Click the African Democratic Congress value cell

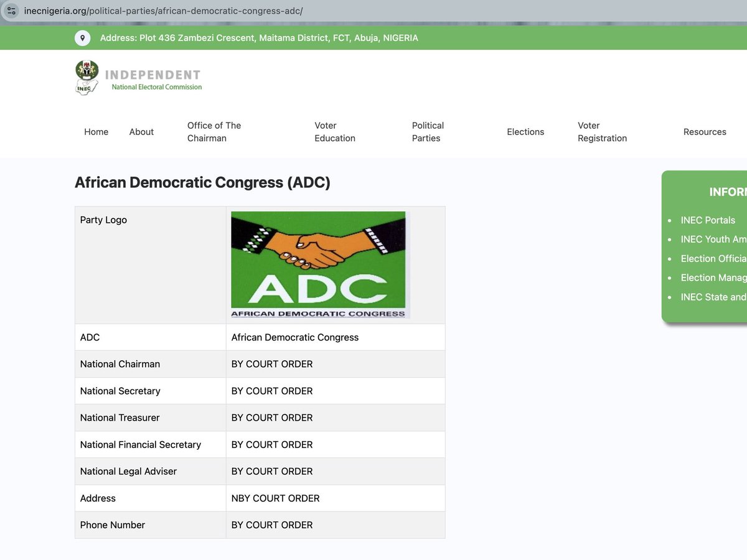(336, 337)
